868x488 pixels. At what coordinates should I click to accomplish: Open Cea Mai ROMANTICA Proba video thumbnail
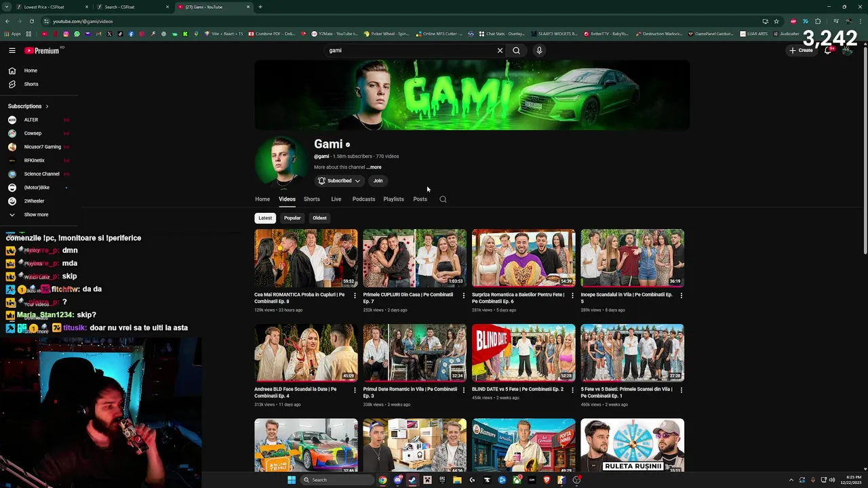[x=306, y=258]
